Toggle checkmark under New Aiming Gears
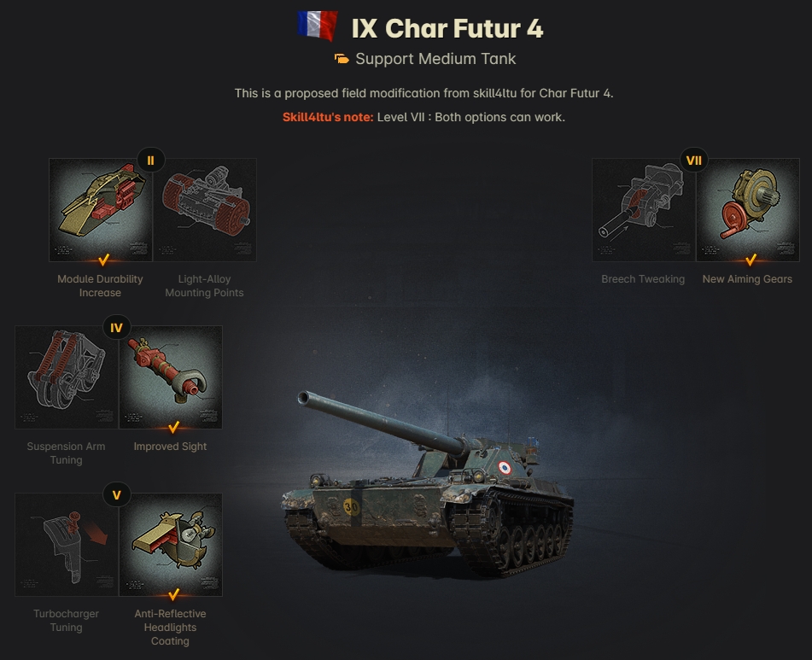812x660 pixels. click(x=751, y=259)
